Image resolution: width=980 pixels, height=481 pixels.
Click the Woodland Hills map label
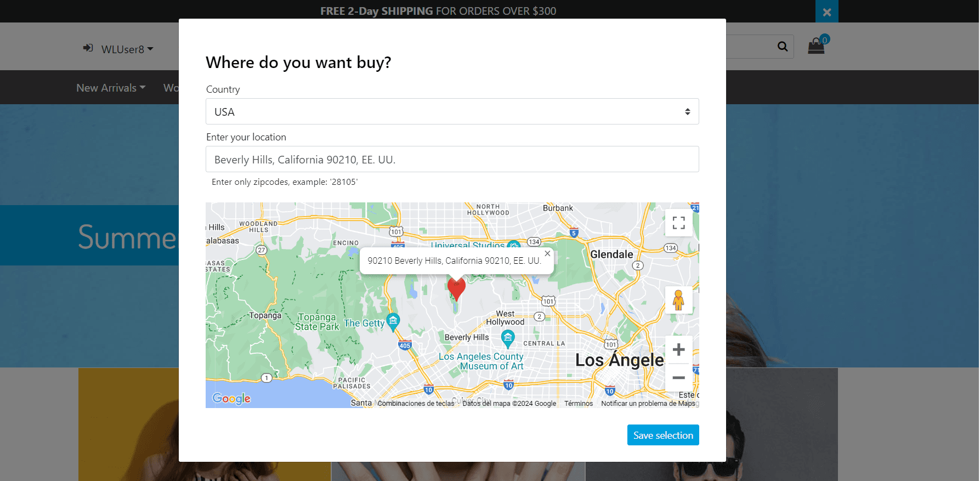coord(258,227)
